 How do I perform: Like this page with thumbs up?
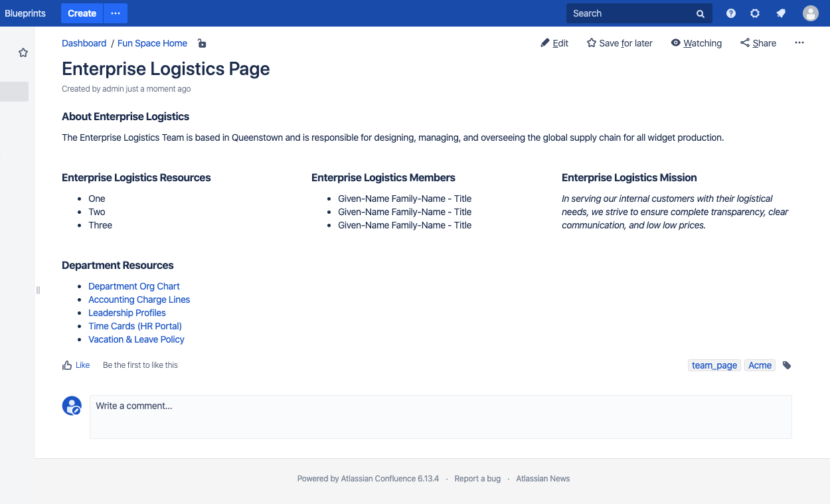(x=76, y=365)
